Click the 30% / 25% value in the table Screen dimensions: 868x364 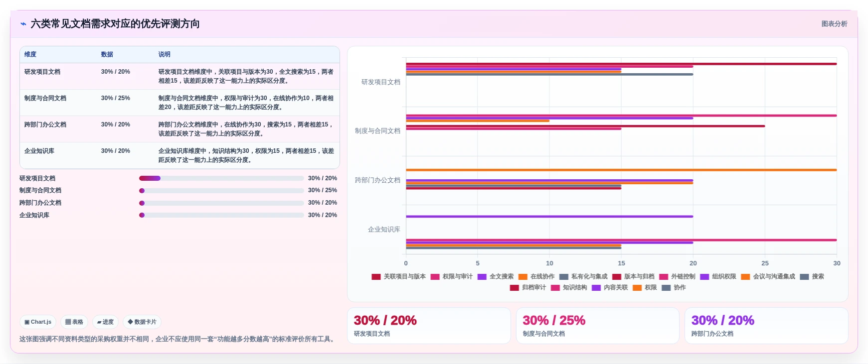(116, 99)
